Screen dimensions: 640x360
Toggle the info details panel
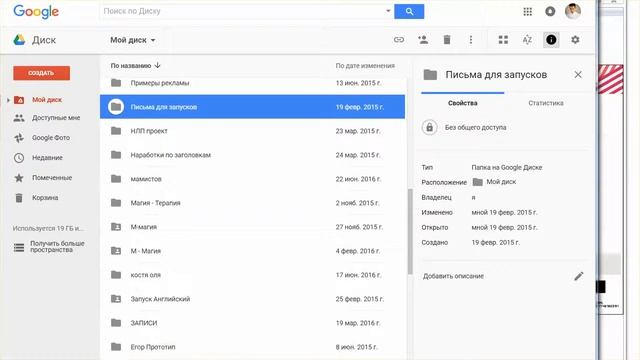click(x=551, y=40)
